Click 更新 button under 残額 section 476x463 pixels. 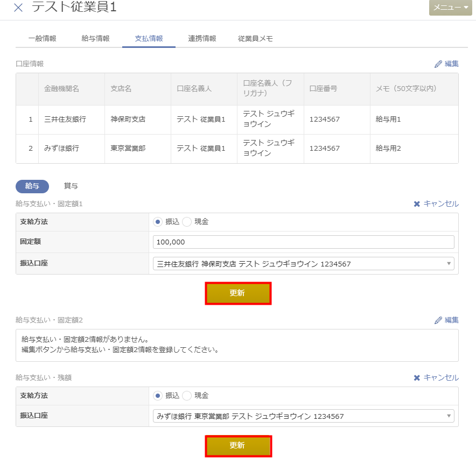[x=237, y=446]
